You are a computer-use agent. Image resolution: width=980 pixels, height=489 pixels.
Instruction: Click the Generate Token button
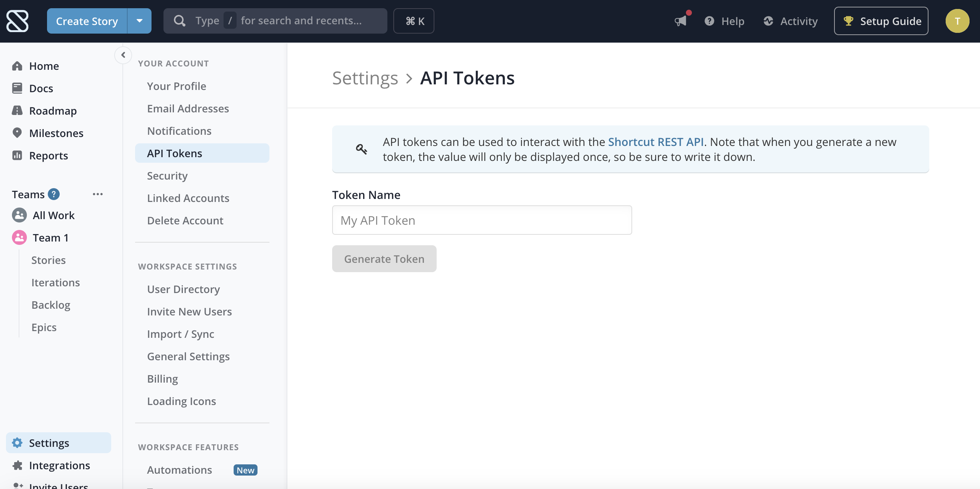[x=384, y=259]
